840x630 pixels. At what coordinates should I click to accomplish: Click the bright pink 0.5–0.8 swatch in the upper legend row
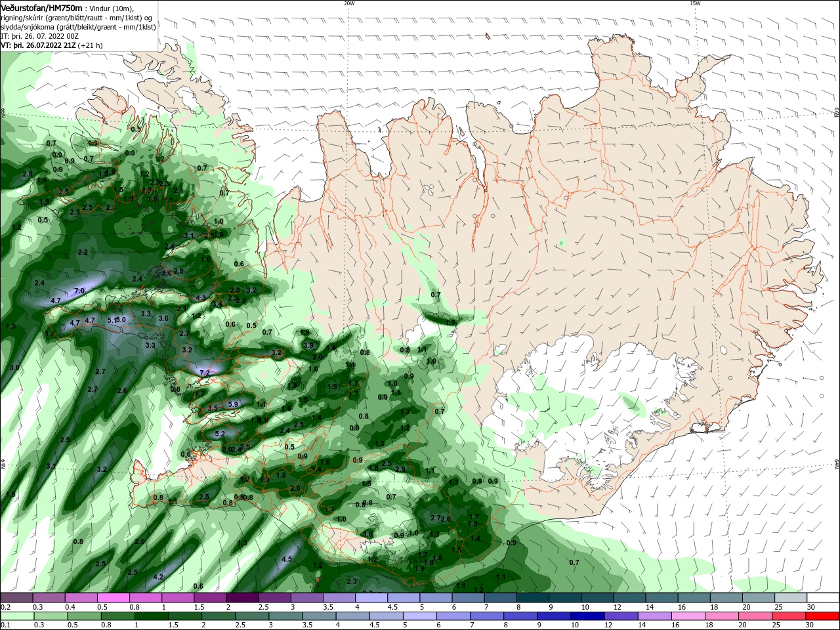click(x=113, y=598)
